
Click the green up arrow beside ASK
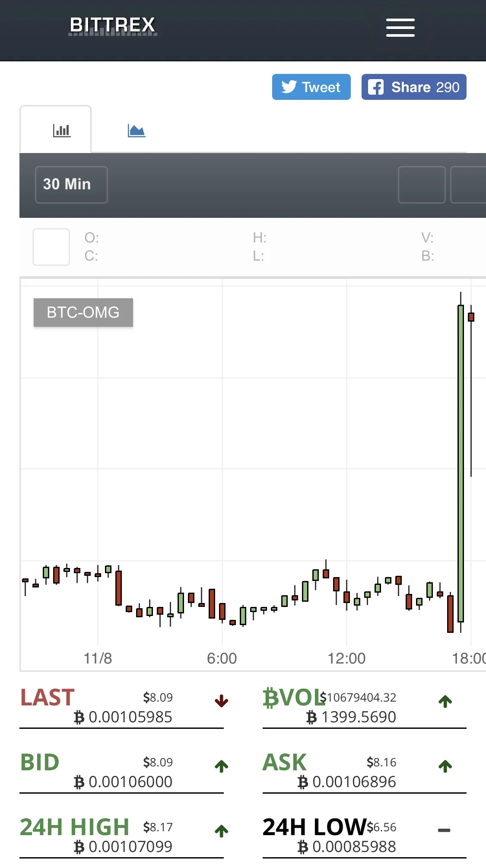coord(445,766)
